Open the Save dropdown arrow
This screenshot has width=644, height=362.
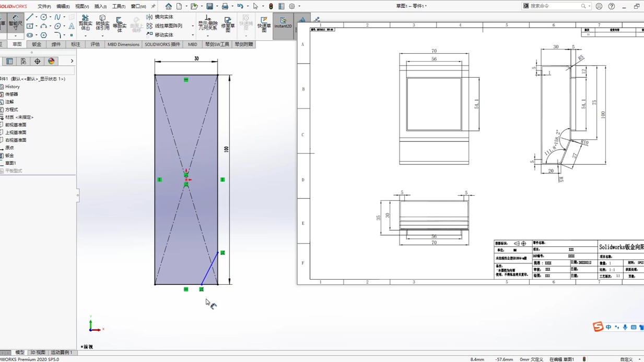click(216, 6)
